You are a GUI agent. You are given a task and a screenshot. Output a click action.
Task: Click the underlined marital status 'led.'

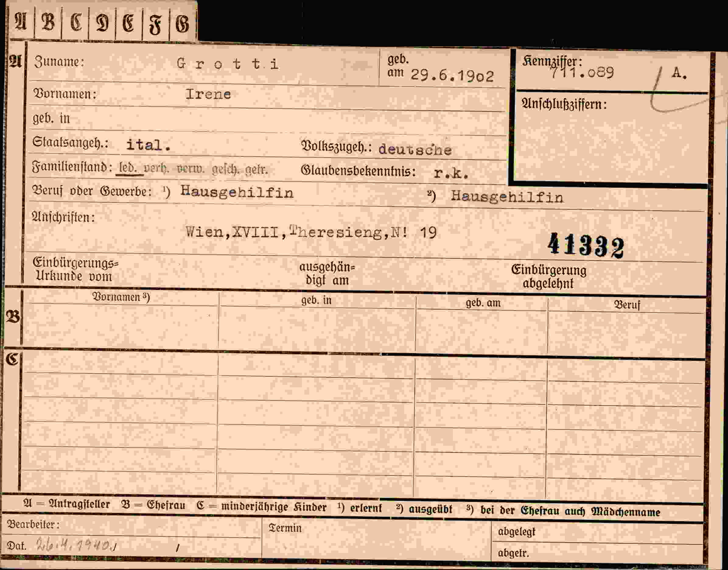click(x=128, y=168)
